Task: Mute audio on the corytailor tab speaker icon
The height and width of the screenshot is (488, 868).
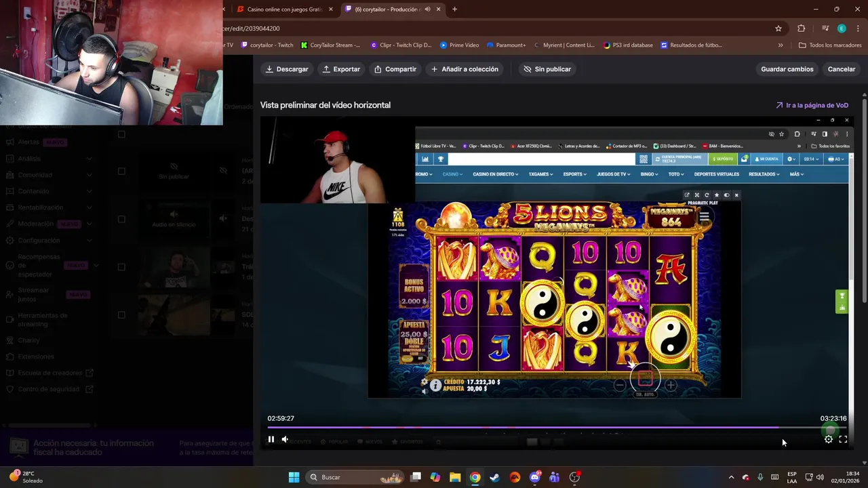Action: coord(427,9)
